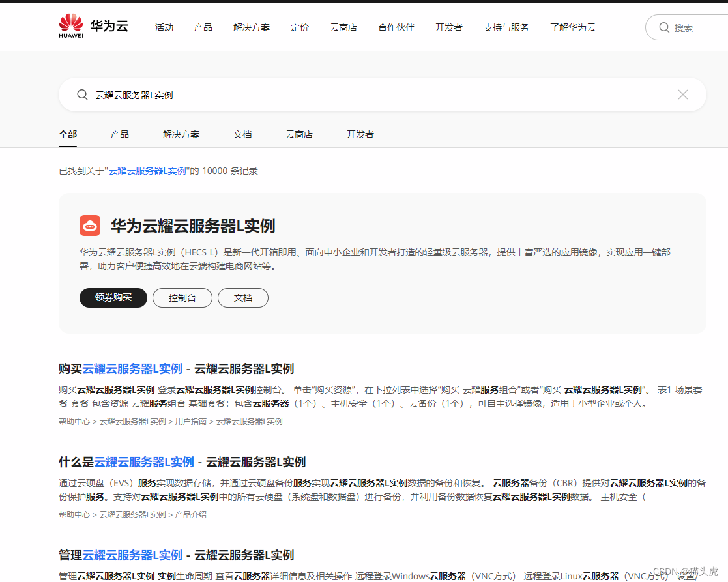The height and width of the screenshot is (582, 728).
Task: Clear the search query with X icon
Action: point(682,95)
